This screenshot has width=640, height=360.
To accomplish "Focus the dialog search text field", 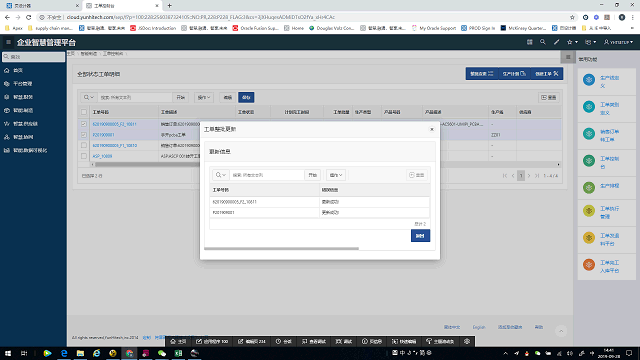I will 267,175.
